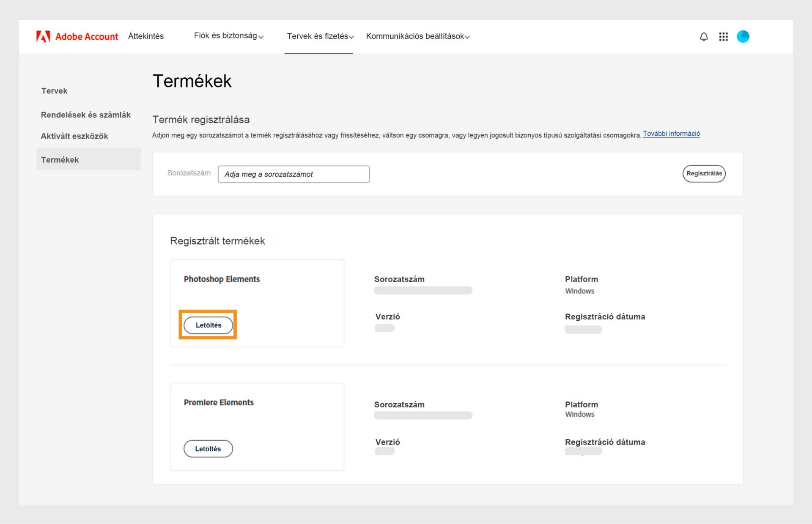Switch to the Áttekintés tab

(x=146, y=36)
